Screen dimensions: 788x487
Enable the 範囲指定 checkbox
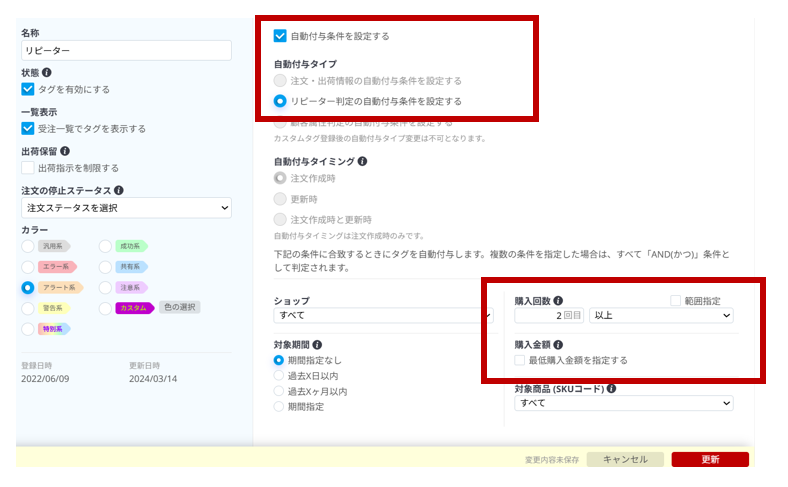tap(677, 300)
